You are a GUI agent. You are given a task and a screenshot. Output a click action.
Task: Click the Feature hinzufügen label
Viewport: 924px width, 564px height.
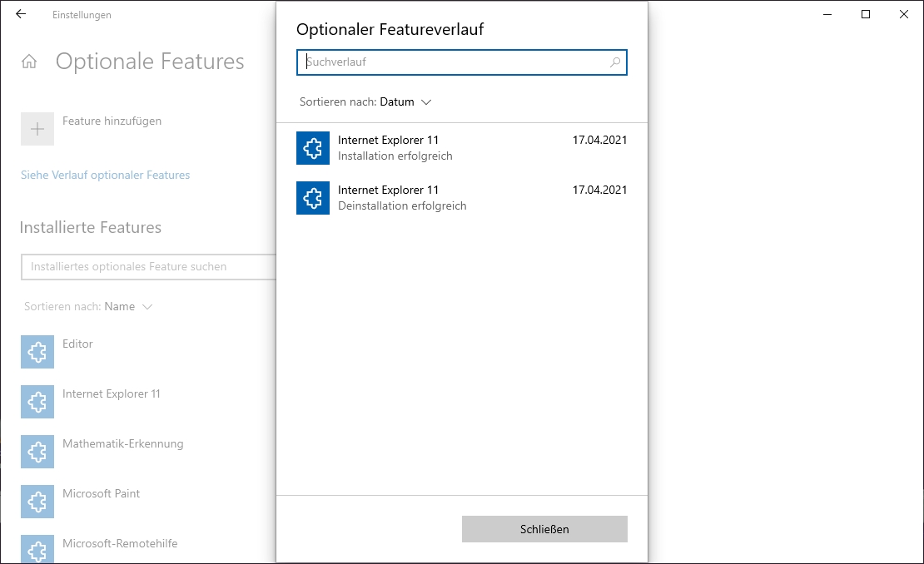coord(112,121)
